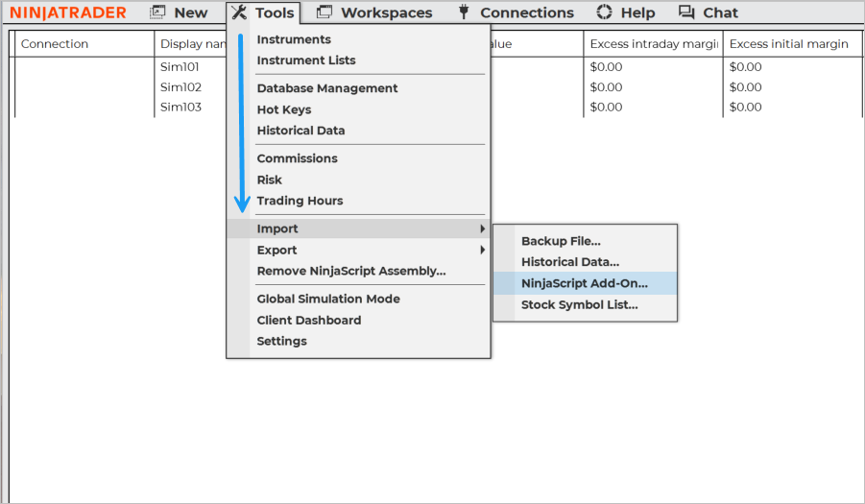
Task: Select NinjaScript Add-On import option
Action: 584,283
